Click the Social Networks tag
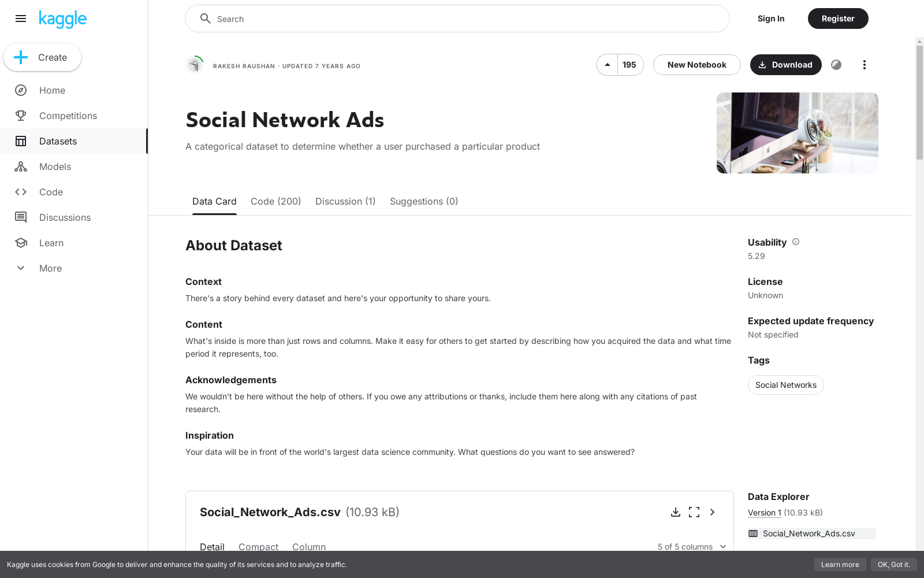 coord(786,385)
